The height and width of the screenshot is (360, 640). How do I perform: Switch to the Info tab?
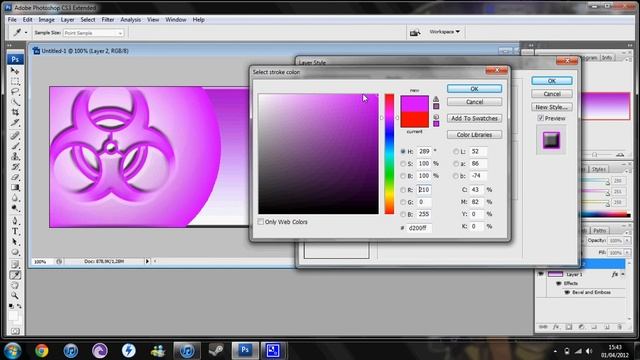pyautogui.click(x=607, y=58)
